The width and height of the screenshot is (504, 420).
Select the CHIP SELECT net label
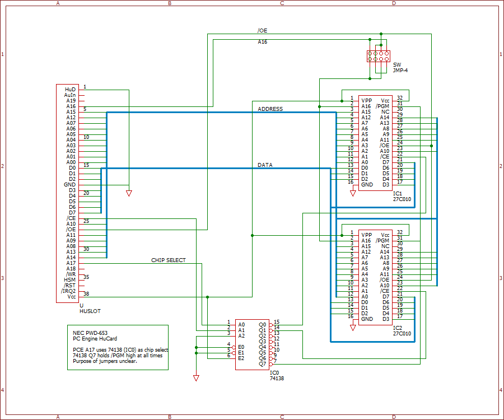[169, 260]
